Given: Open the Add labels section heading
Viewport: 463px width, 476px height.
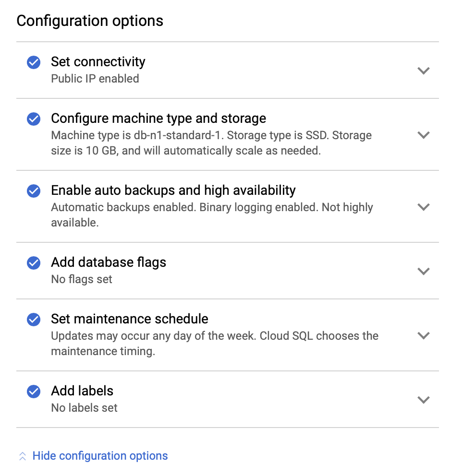Looking at the screenshot, I should pyautogui.click(x=82, y=391).
